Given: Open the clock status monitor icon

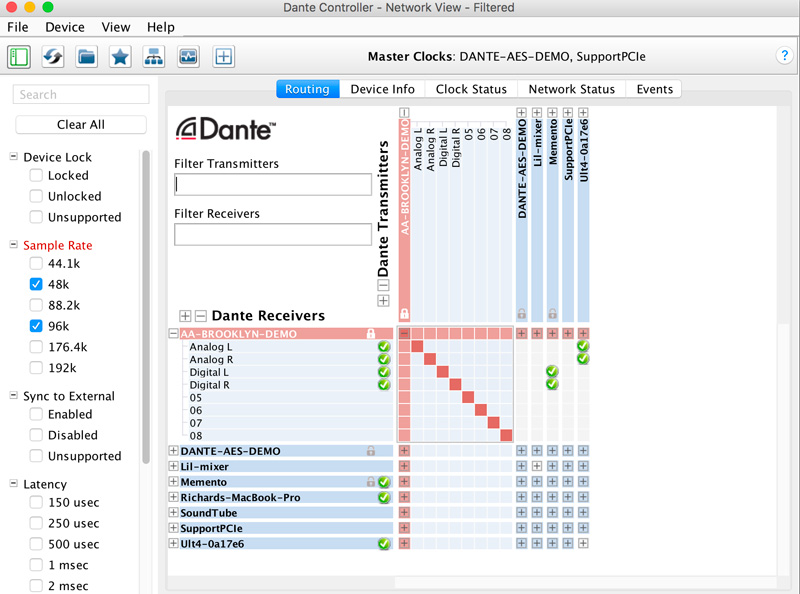Looking at the screenshot, I should [x=188, y=57].
